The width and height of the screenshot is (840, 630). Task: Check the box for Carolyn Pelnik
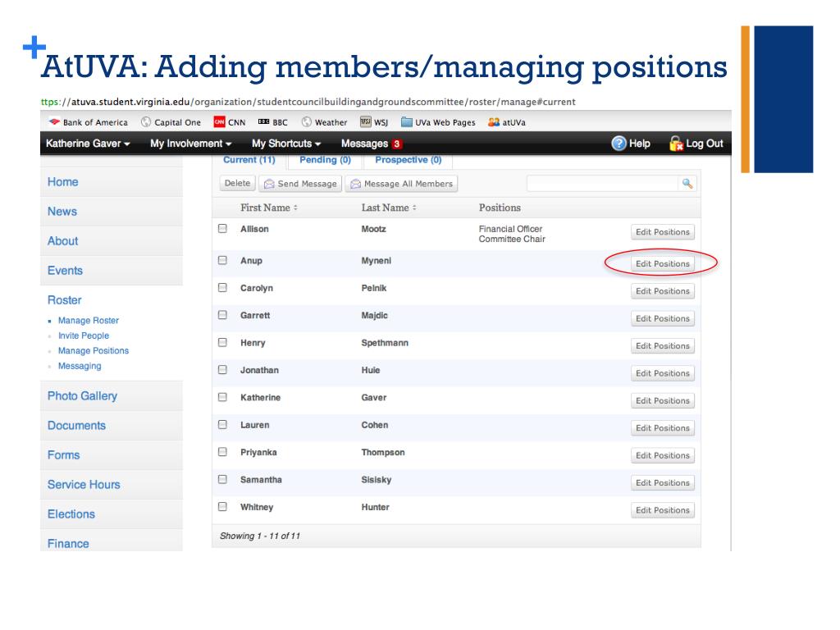click(x=223, y=288)
